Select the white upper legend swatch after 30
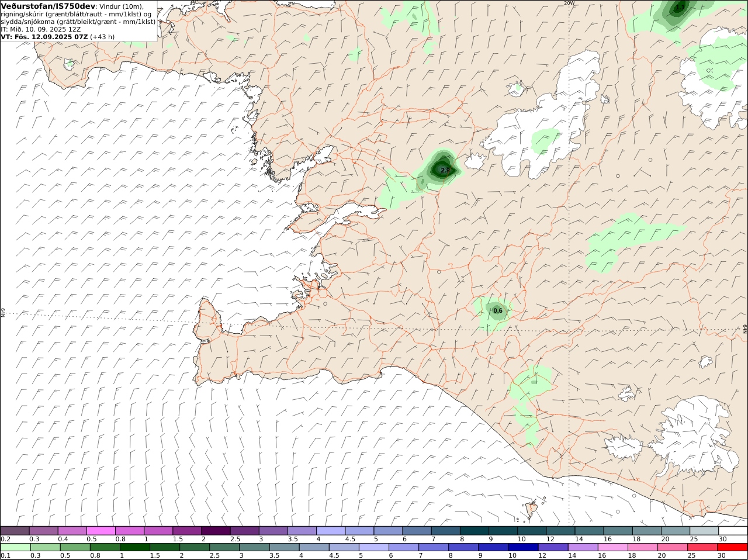Image resolution: width=748 pixels, height=560 pixels. 733,531
